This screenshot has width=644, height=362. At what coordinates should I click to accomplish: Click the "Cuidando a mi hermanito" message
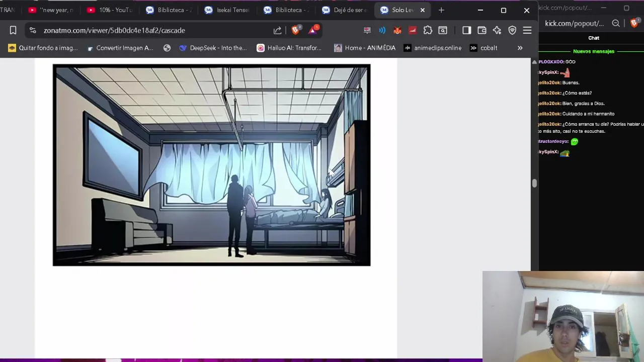(588, 114)
